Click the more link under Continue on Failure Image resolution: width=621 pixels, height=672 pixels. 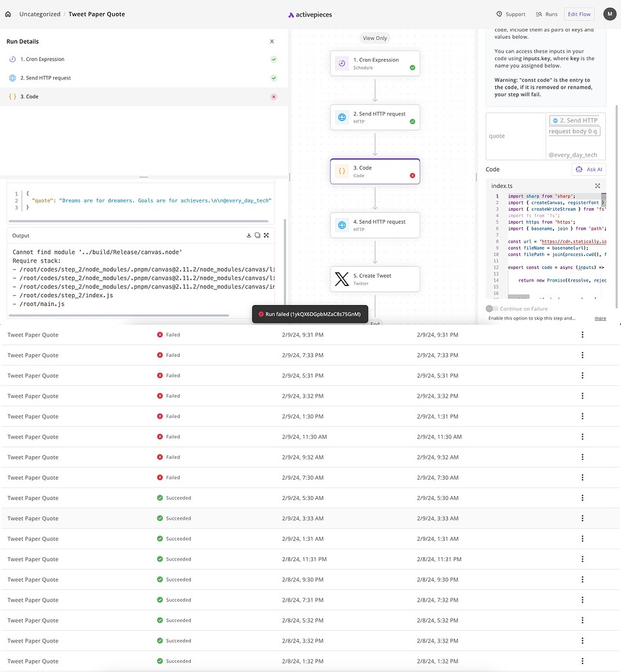click(601, 318)
